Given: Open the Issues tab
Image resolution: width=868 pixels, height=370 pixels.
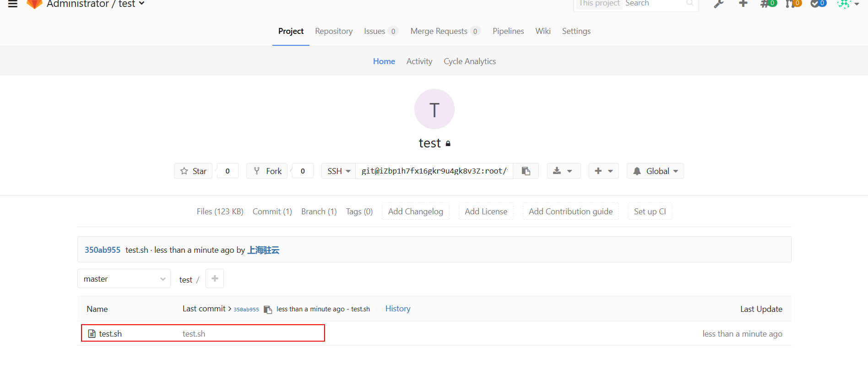Looking at the screenshot, I should point(381,31).
